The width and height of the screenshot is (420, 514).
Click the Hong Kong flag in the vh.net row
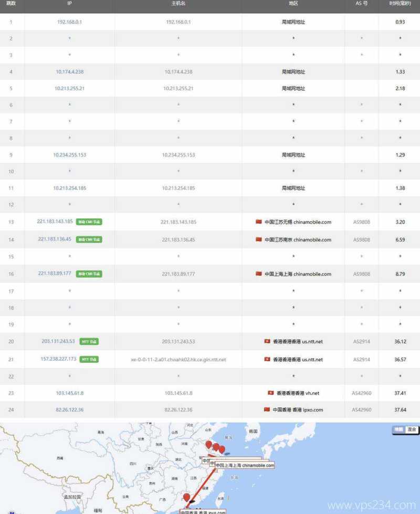coord(271,393)
